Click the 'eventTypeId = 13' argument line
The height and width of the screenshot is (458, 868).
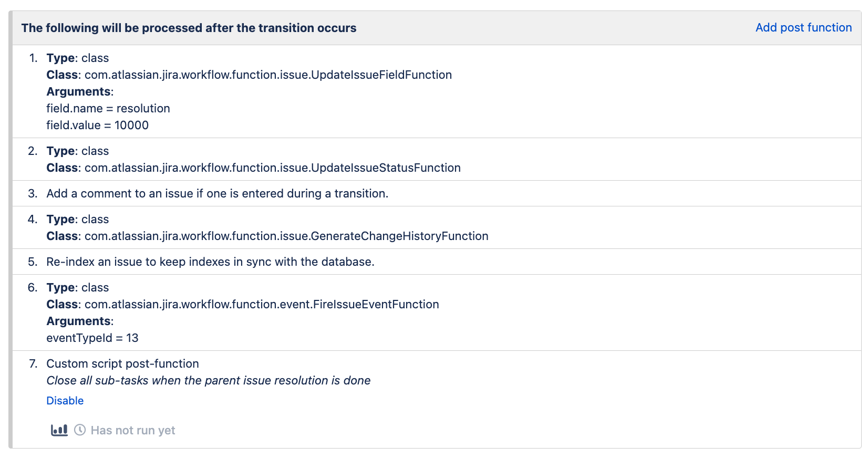point(92,338)
